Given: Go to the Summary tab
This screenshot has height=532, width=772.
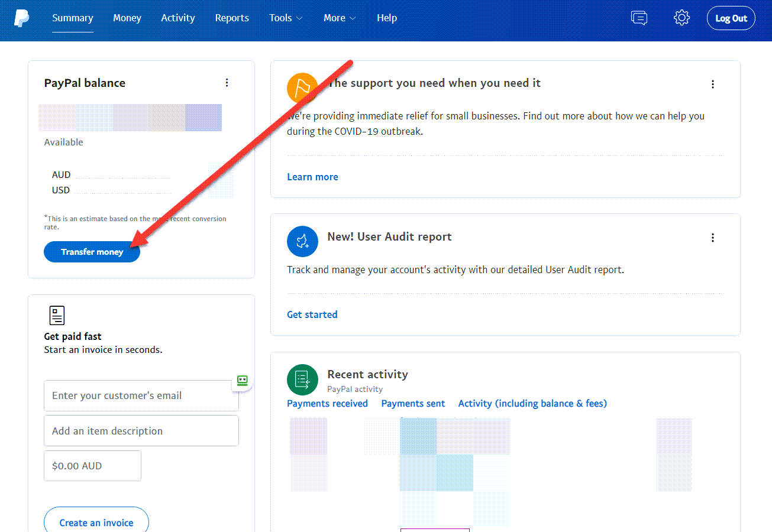Looking at the screenshot, I should pos(72,18).
